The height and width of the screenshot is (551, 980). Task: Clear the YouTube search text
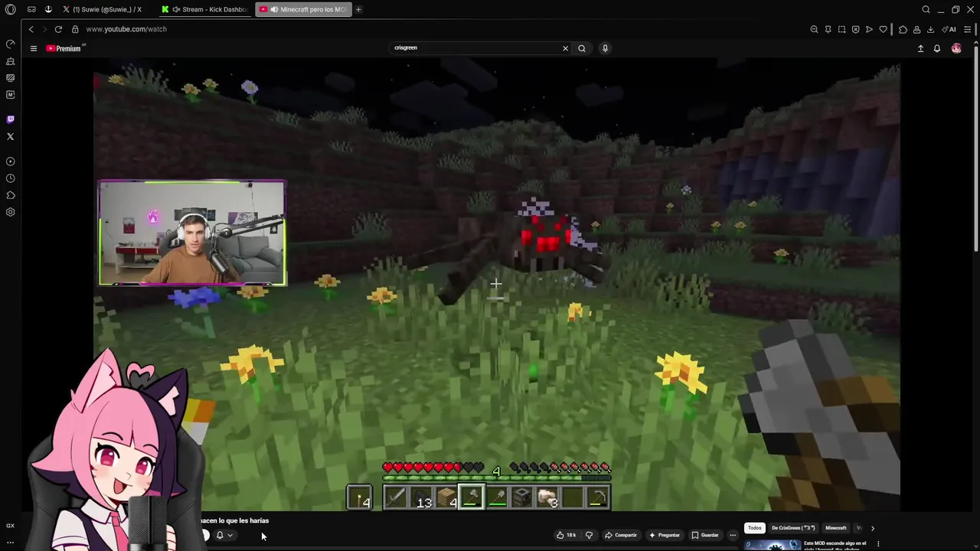tap(565, 48)
